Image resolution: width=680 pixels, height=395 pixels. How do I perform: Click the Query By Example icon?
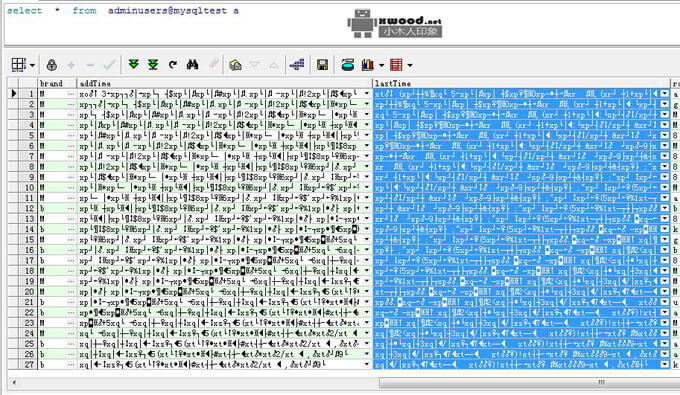tap(235, 65)
